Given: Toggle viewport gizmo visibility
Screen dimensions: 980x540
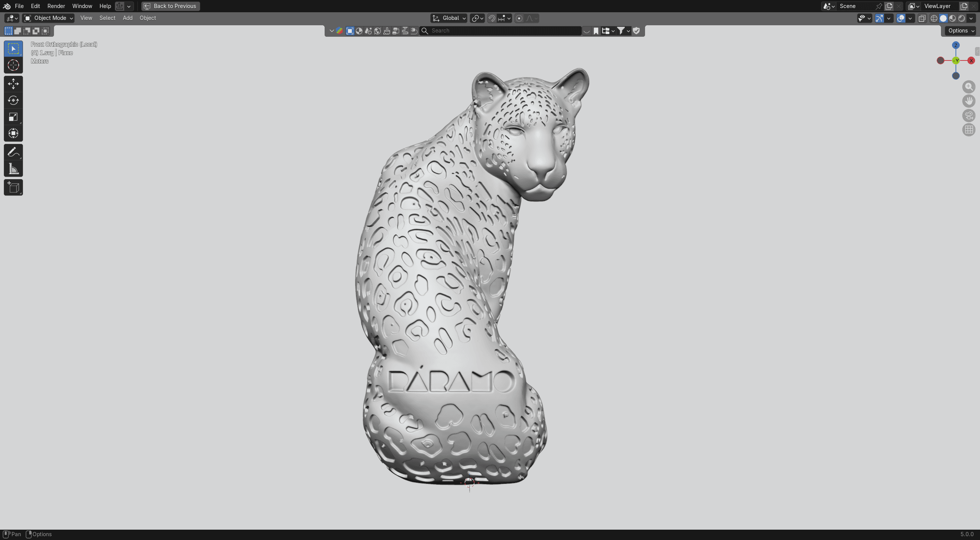Looking at the screenshot, I should (x=879, y=18).
